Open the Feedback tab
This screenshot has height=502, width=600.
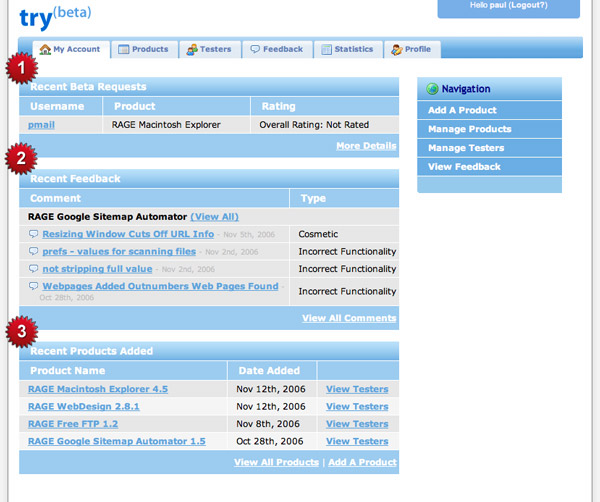(277, 49)
